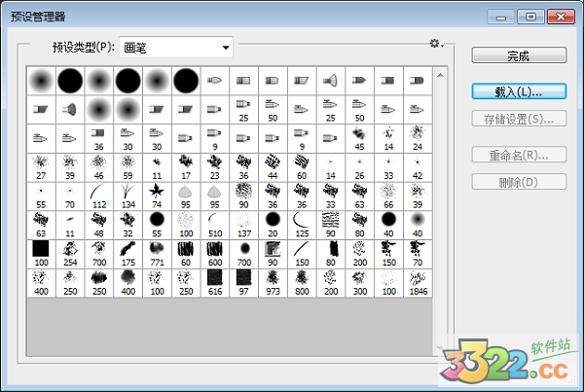Screen dimensions: 584x392
Task: Open the 预设类型 dropdown showing 画笔
Action: pos(177,47)
